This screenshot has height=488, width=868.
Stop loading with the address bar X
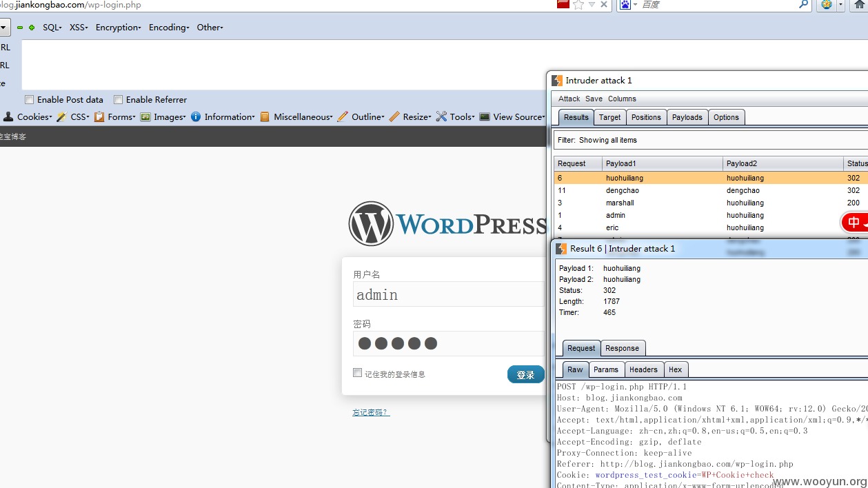604,5
